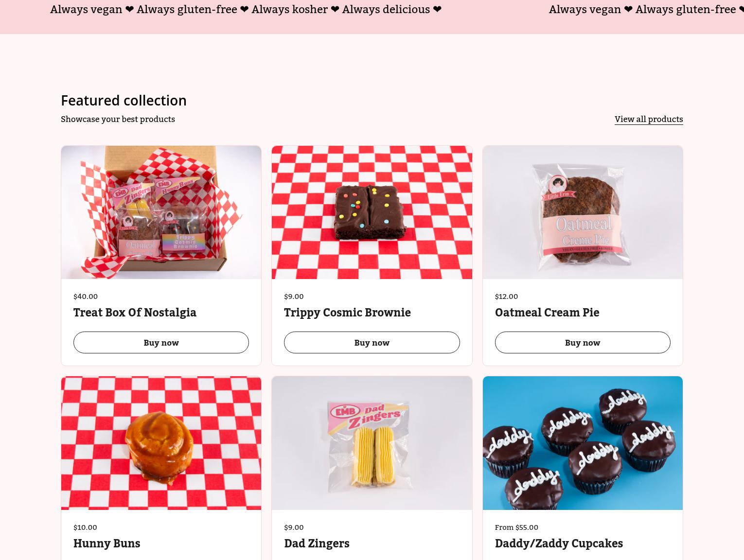The image size is (744, 560).
Task: Buy the Oatmeal Cream Pie now
Action: (x=583, y=343)
